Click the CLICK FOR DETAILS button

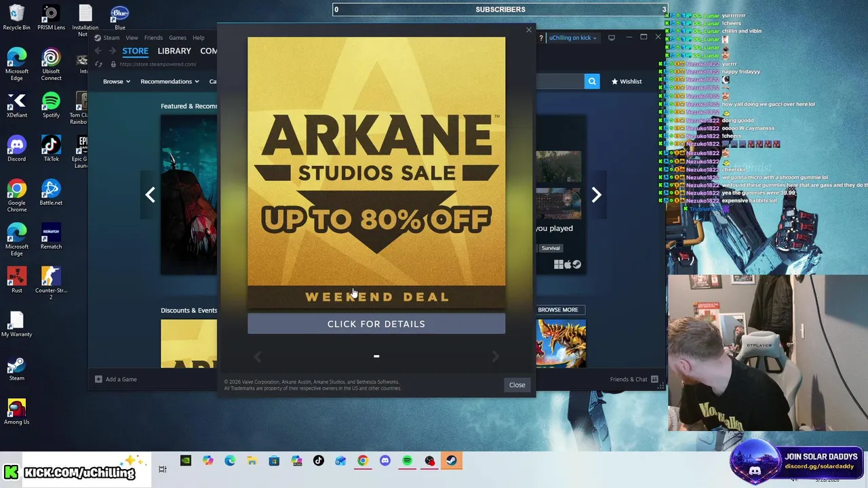pos(376,324)
